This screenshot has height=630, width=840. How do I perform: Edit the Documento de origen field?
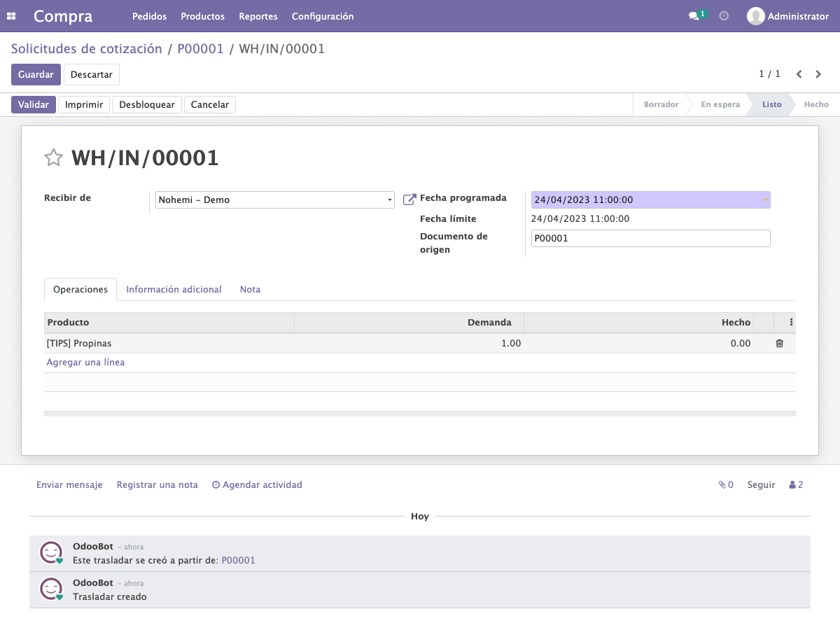pyautogui.click(x=651, y=238)
